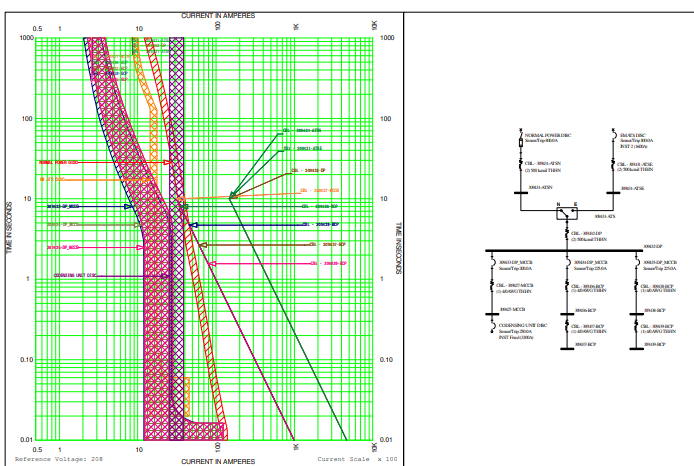Screen dimensions: 694x466
Task: Click the CBL - 309427-MCCB label in diagram
Action: (x=515, y=285)
